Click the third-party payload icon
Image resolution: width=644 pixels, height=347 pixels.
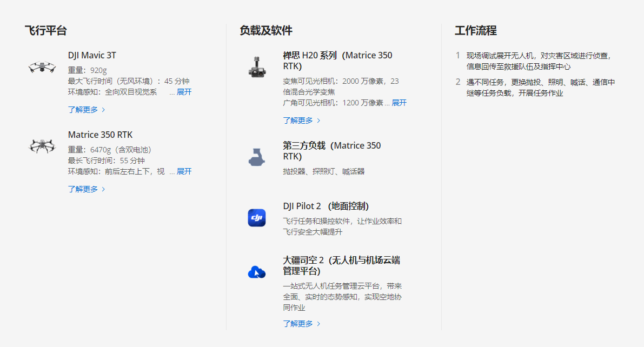pos(257,157)
